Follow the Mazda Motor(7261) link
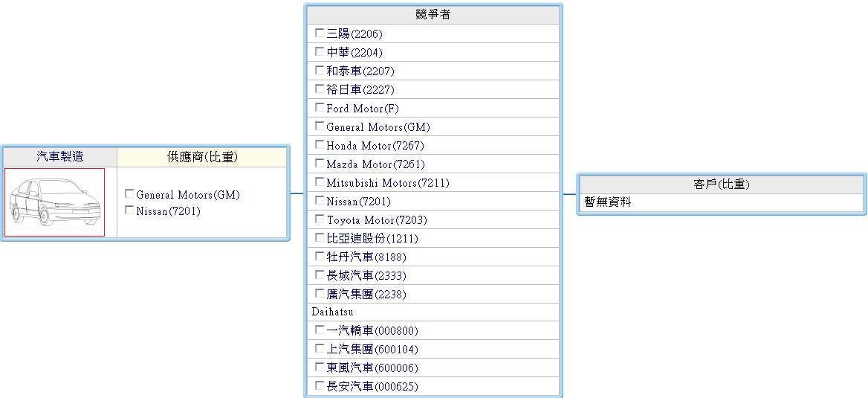Viewport: 868px width, 398px height. [x=376, y=164]
